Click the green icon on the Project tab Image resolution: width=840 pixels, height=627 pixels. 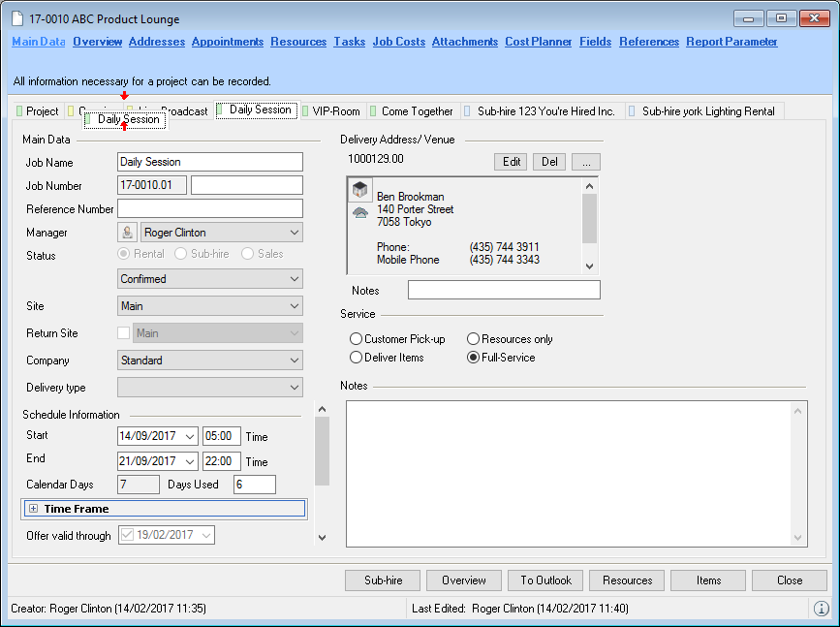(20, 111)
